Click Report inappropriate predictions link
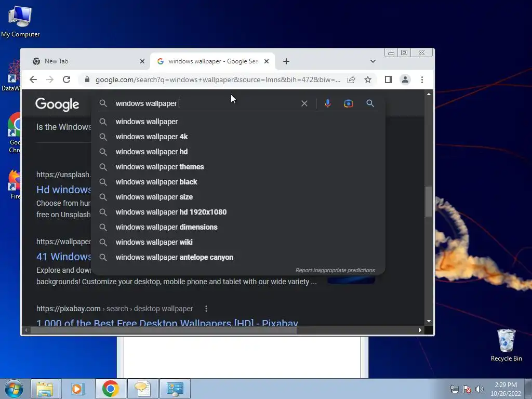This screenshot has width=532, height=399. tap(335, 270)
